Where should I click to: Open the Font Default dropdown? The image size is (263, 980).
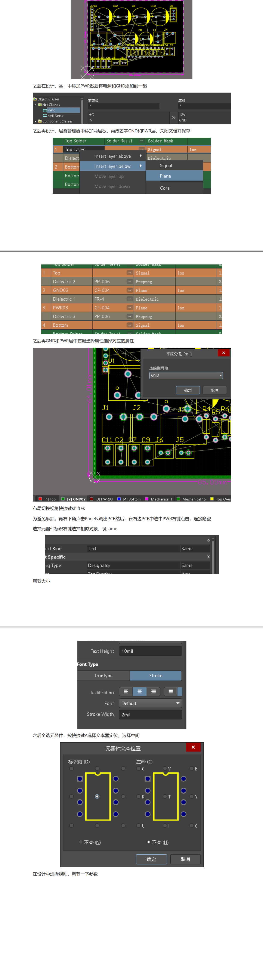(150, 703)
